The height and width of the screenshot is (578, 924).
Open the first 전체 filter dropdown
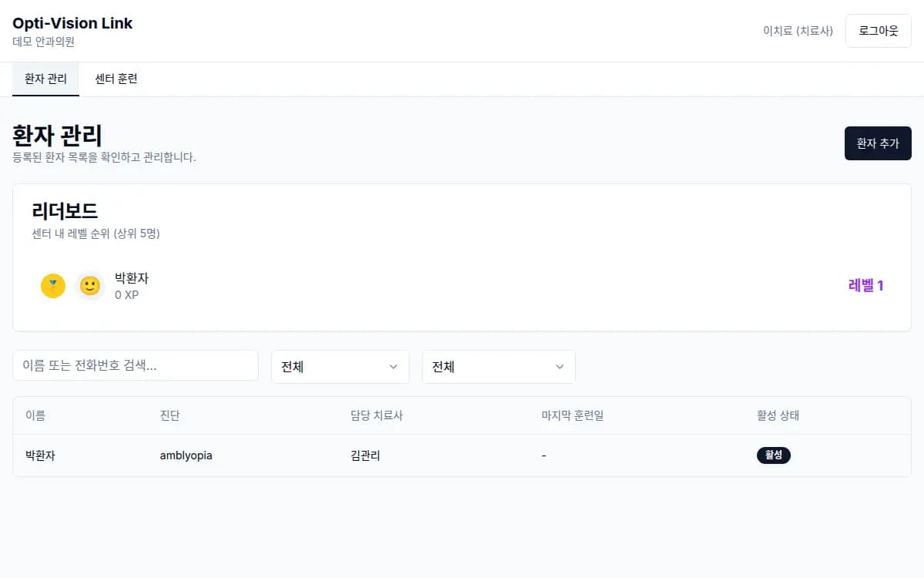tap(340, 367)
